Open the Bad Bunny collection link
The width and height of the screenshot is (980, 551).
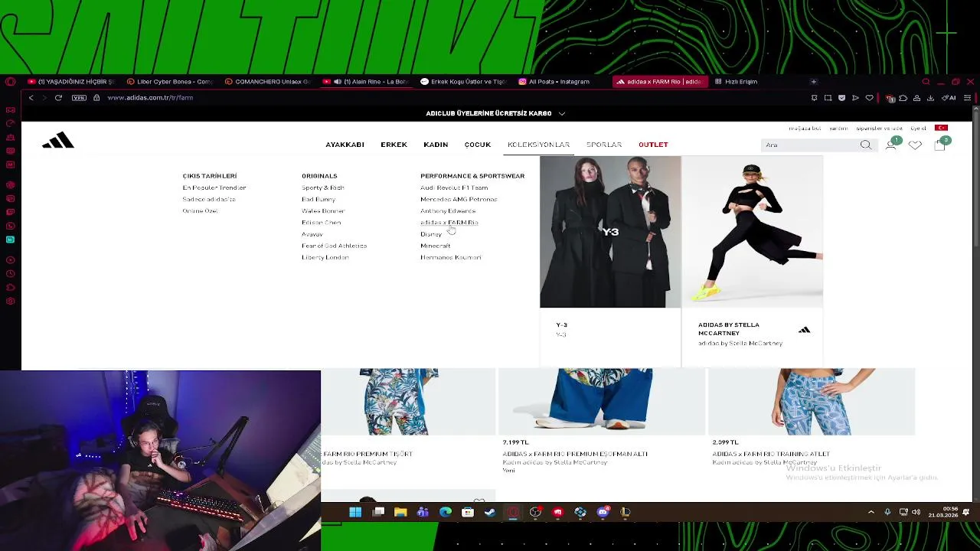point(318,200)
